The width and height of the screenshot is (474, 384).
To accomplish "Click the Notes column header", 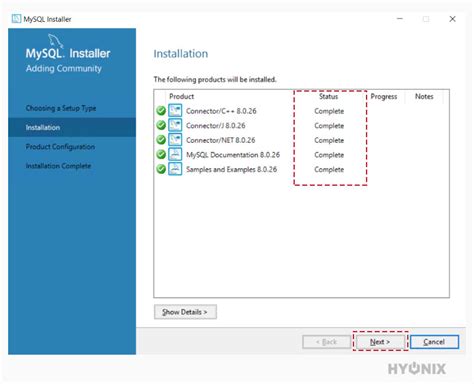I will (424, 96).
